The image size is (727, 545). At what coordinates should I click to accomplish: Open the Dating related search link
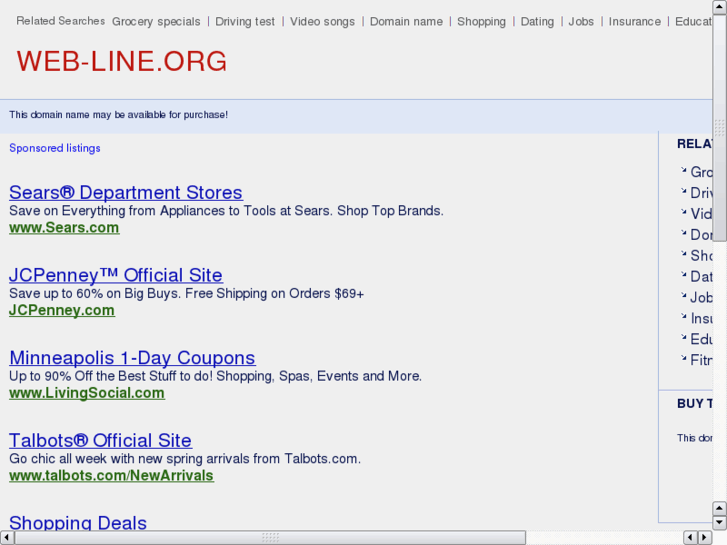click(x=537, y=22)
